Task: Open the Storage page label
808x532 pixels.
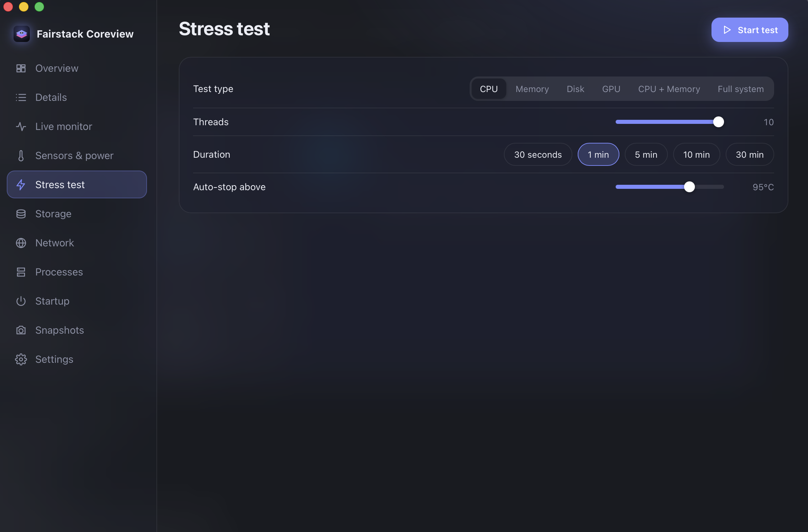Action: coord(53,214)
